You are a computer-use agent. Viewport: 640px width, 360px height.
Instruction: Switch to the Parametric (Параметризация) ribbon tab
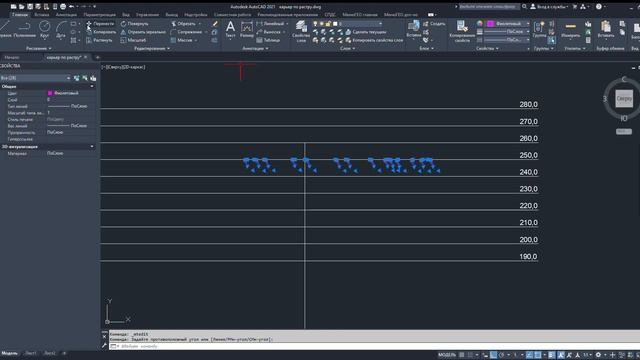[x=99, y=14]
